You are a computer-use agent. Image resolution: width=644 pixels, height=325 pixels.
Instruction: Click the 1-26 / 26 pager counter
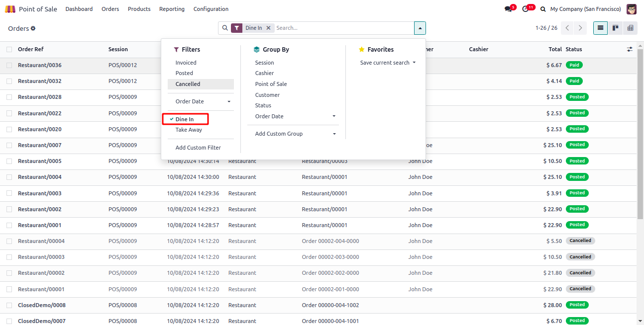click(546, 28)
